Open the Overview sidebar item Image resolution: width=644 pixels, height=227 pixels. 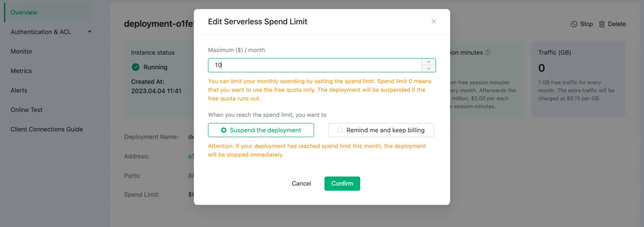click(x=24, y=12)
